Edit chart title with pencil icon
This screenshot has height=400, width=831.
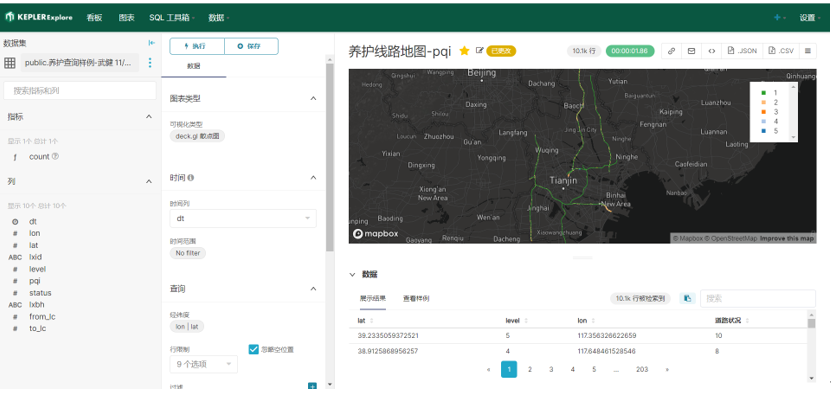click(480, 50)
